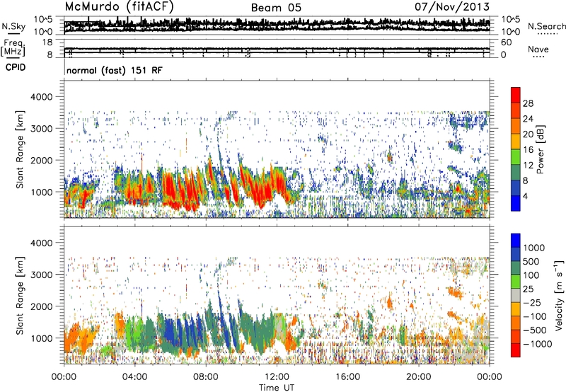Click the '18' frequency axis value
Screen dimensions: 566x392
47,42
